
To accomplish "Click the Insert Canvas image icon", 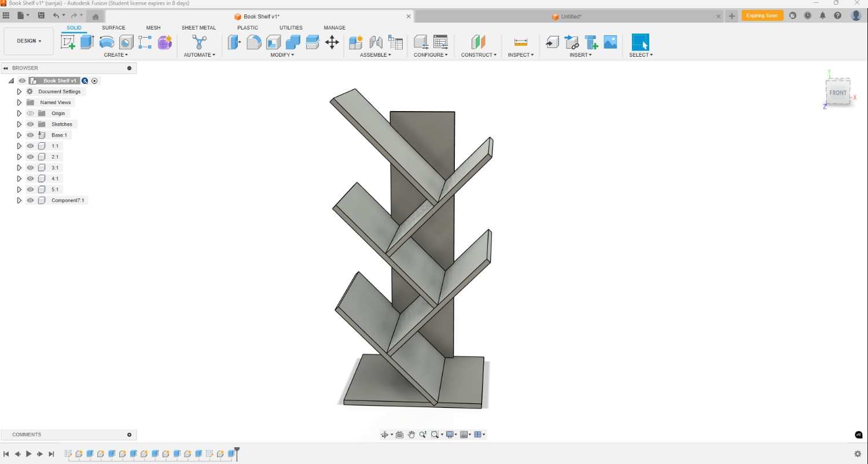I will click(610, 42).
